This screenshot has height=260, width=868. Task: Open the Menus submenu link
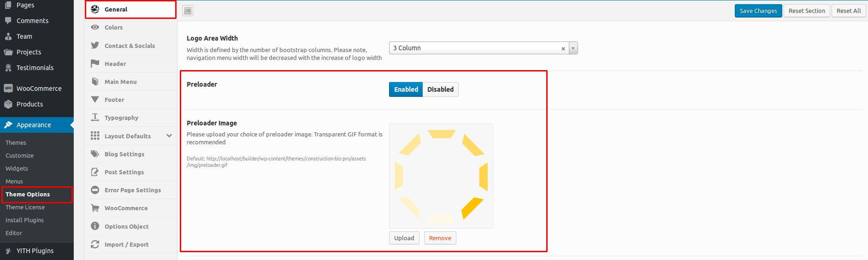14,181
